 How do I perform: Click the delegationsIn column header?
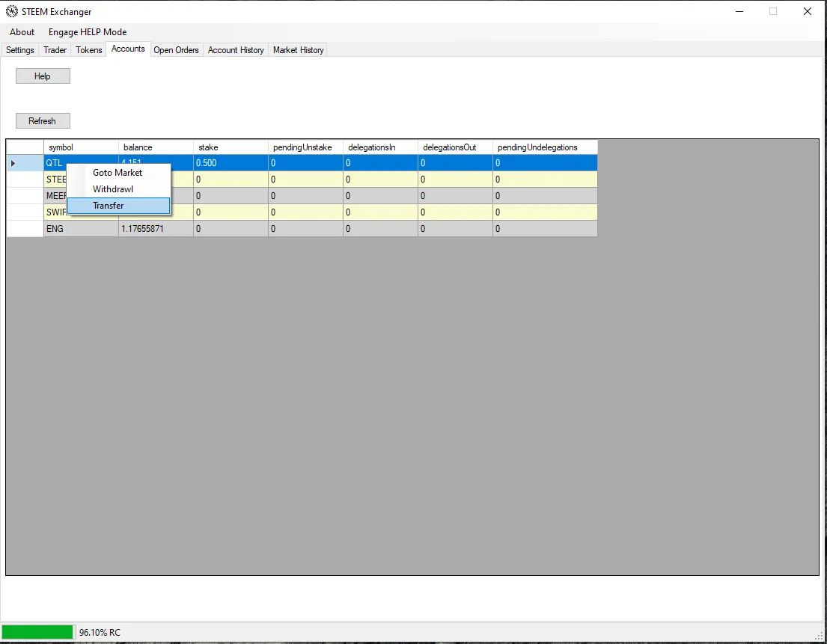click(x=381, y=147)
